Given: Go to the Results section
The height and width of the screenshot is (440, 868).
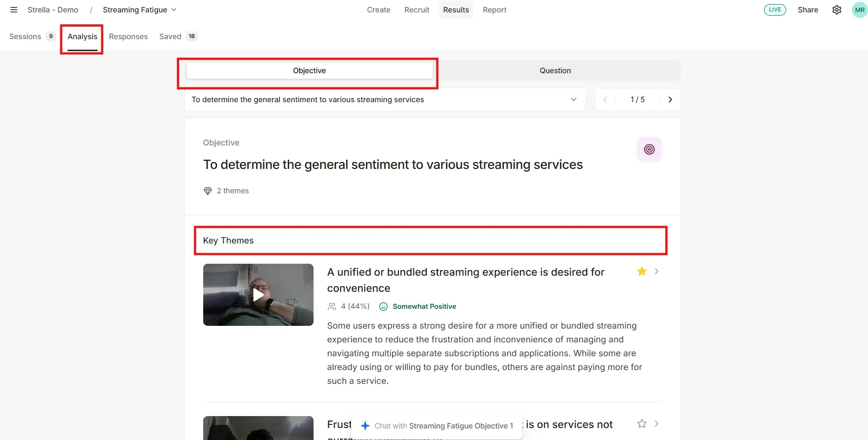Looking at the screenshot, I should tap(456, 10).
